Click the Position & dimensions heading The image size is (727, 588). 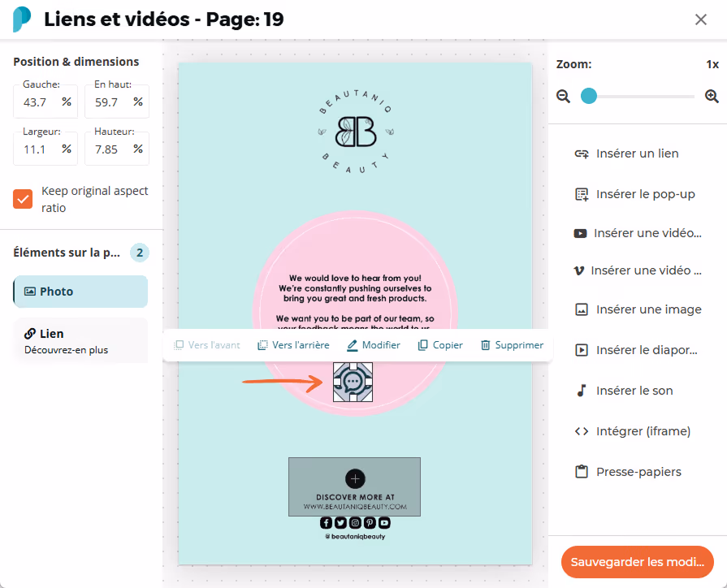76,62
